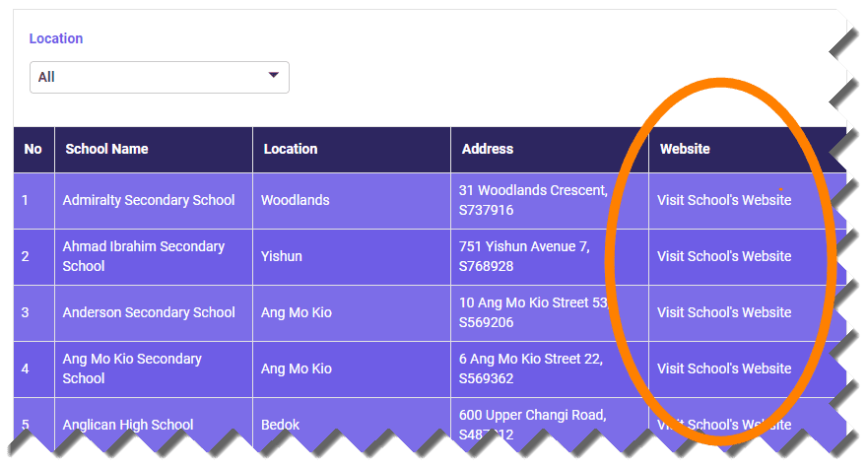Click Ang Mo Kio location in Anderson row

[352, 313]
